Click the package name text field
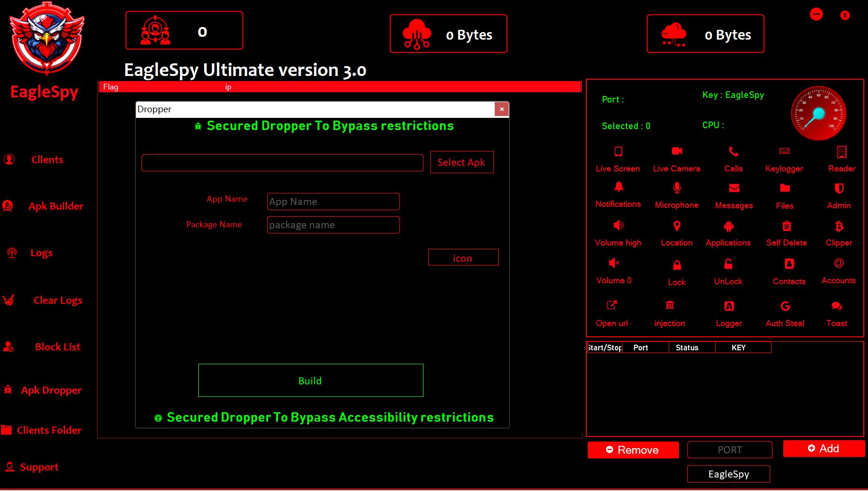Image resolution: width=868 pixels, height=491 pixels. (x=333, y=225)
